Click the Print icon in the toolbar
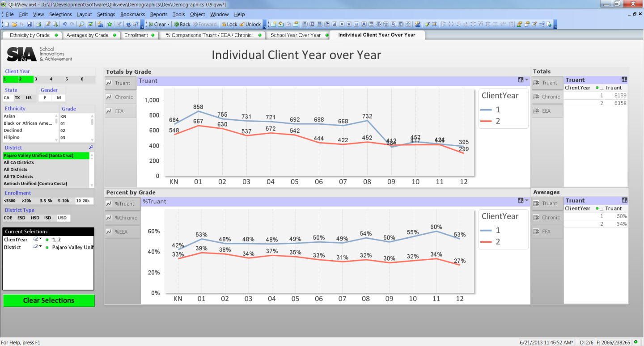The width and height of the screenshot is (644, 346). click(x=38, y=24)
